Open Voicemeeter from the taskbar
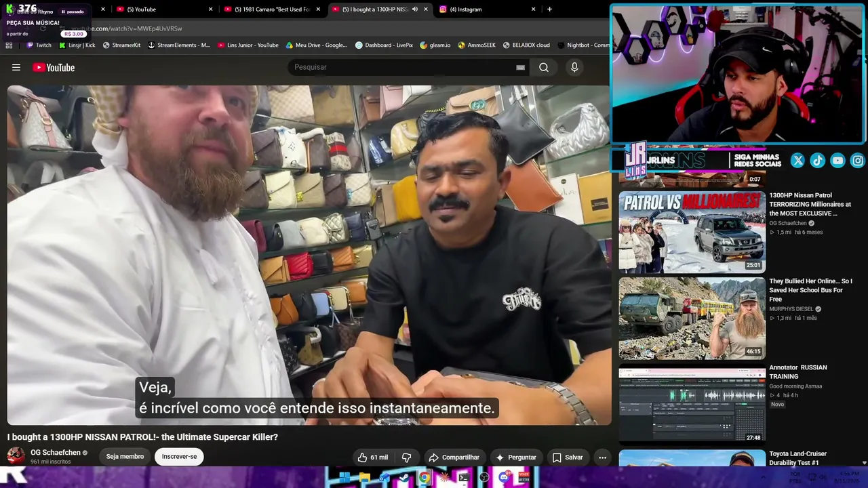Image resolution: width=868 pixels, height=488 pixels. [x=524, y=478]
